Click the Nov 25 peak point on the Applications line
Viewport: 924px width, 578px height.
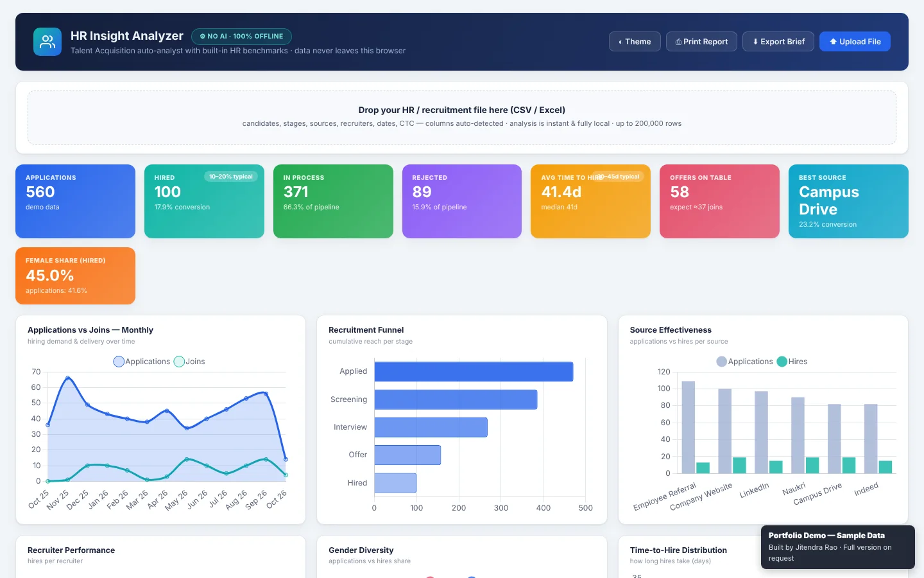67,378
